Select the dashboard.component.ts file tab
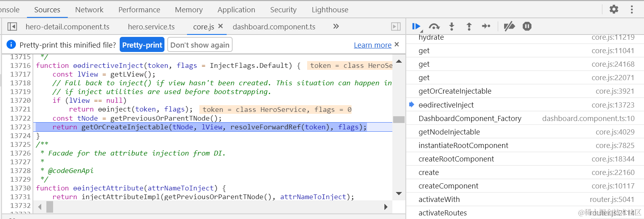 274,27
